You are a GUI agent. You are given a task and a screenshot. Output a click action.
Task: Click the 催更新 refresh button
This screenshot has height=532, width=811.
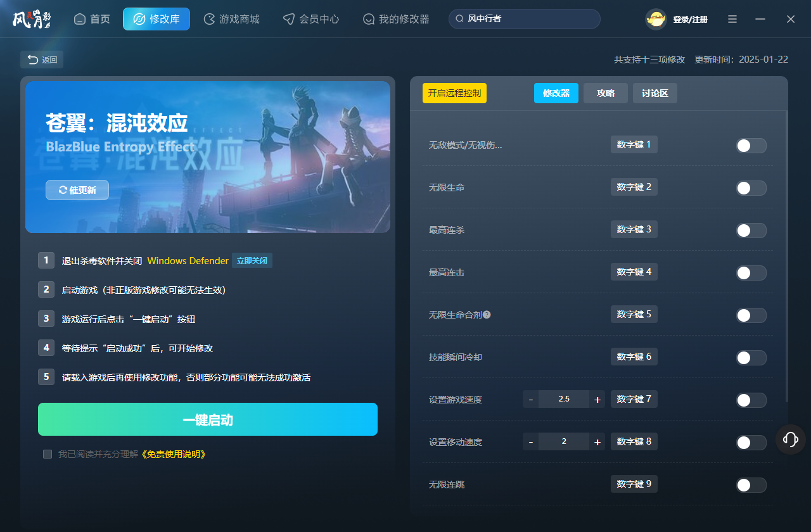click(x=77, y=190)
